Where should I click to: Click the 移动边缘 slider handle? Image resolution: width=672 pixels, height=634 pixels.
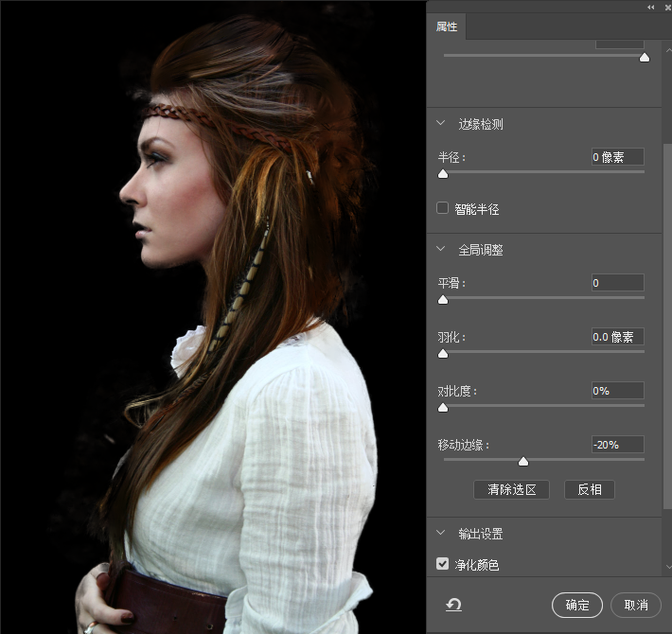click(523, 462)
